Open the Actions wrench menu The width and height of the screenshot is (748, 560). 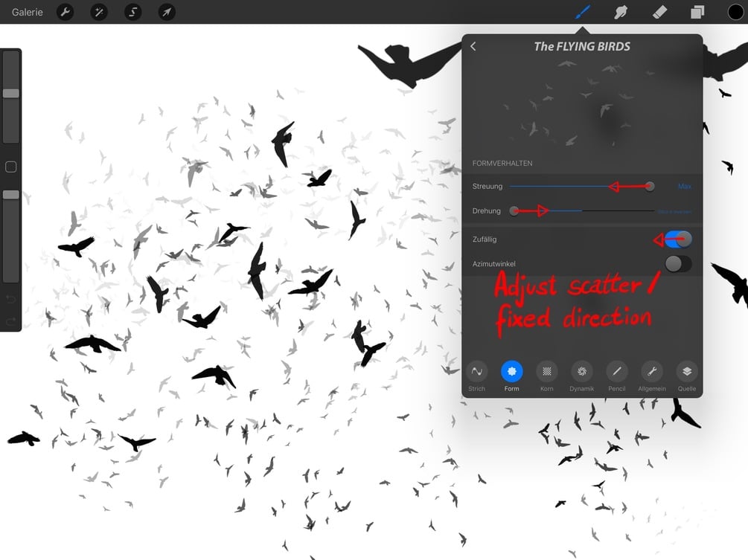(x=65, y=12)
